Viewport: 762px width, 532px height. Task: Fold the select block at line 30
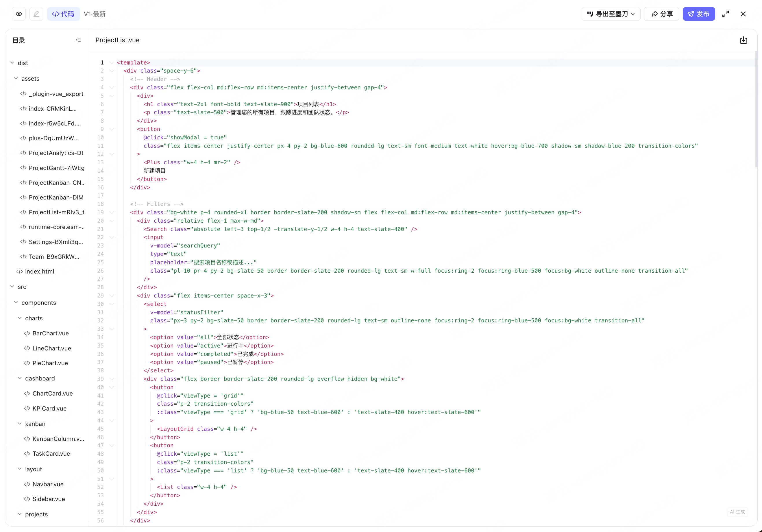pyautogui.click(x=112, y=304)
